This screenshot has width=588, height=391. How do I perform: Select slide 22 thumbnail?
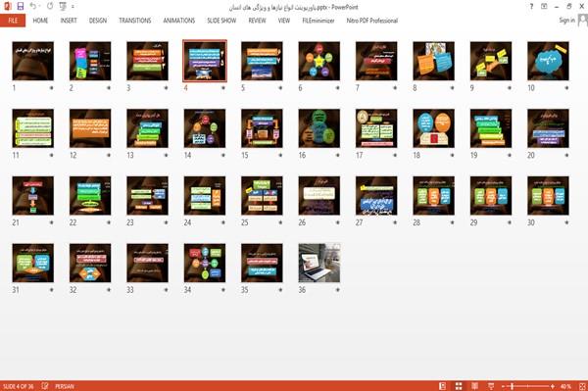coord(90,196)
